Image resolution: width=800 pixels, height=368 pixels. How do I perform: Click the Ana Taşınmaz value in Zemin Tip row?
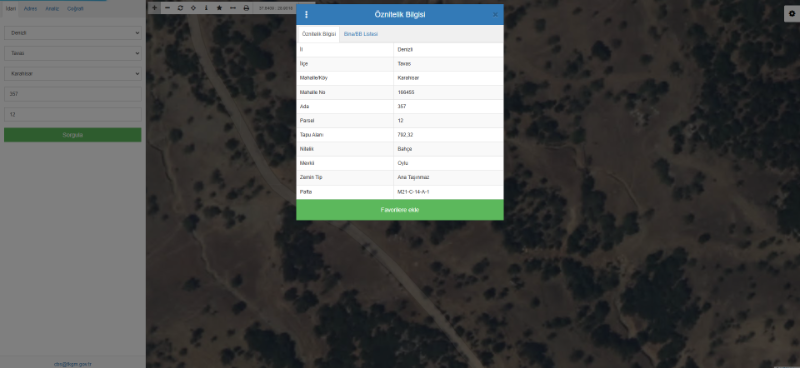[413, 177]
